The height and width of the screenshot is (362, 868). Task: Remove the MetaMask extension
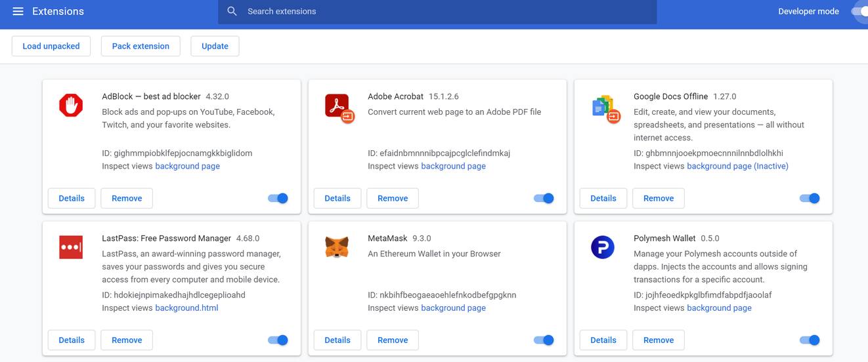pyautogui.click(x=393, y=340)
